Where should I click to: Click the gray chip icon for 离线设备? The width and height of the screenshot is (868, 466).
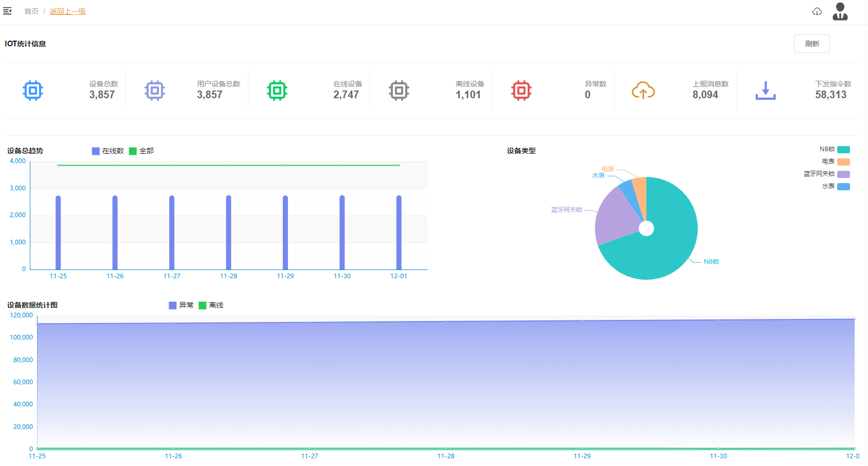click(x=399, y=91)
